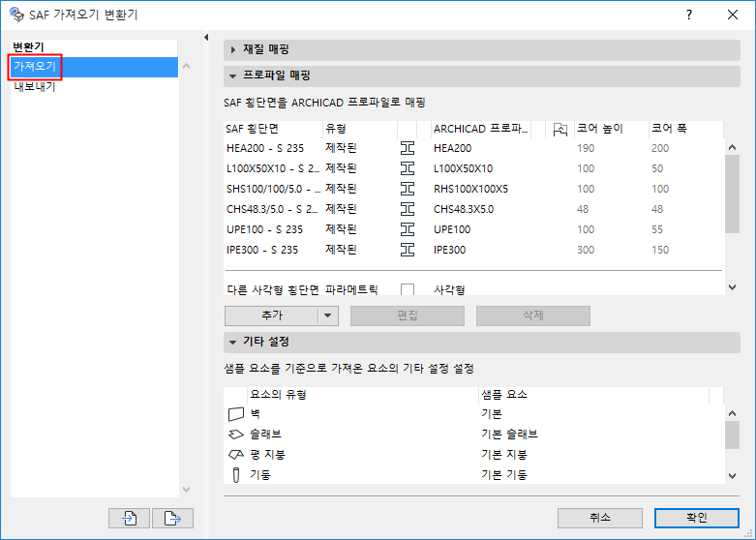Click the profile icon in CHS48.3/5.0 row
The image size is (756, 540).
pyautogui.click(x=408, y=209)
